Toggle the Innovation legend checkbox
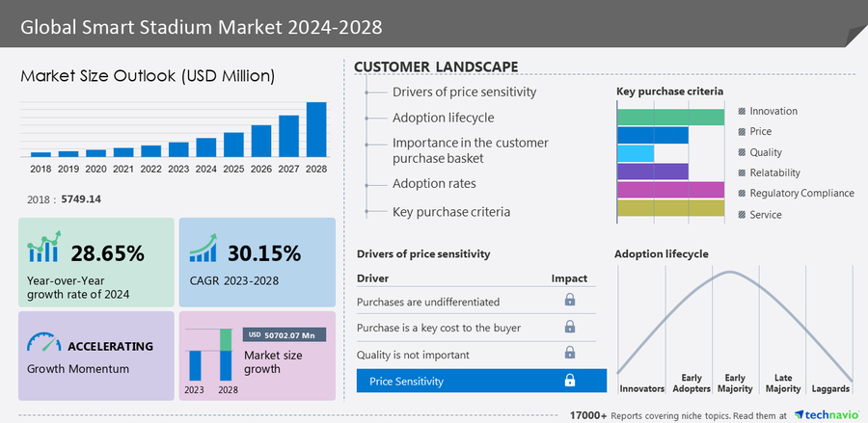 [741, 111]
